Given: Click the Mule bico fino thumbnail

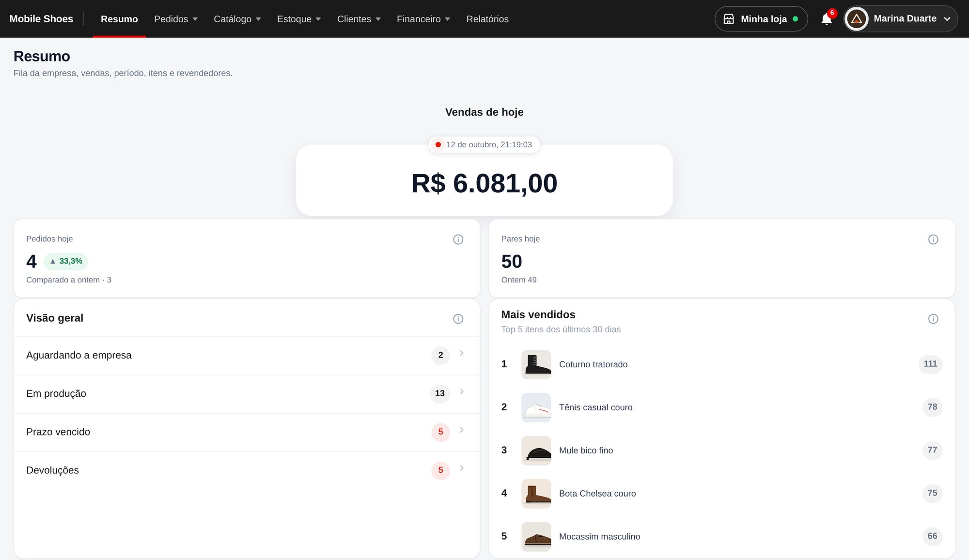Looking at the screenshot, I should tap(536, 451).
